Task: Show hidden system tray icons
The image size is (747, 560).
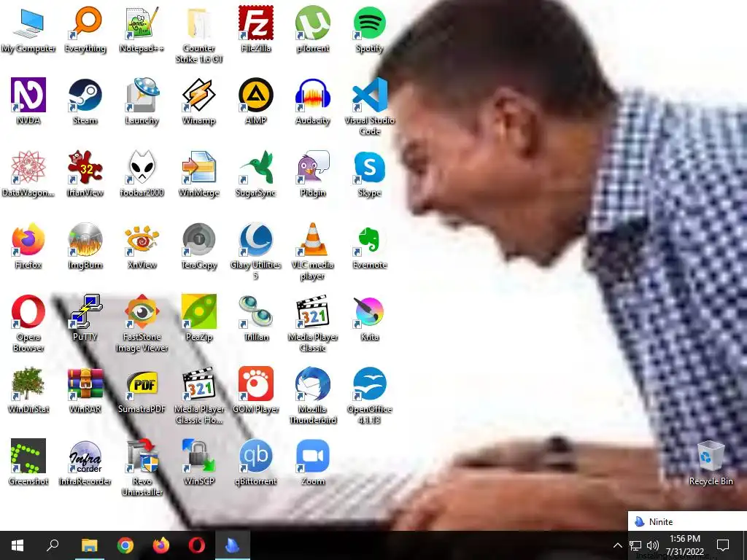Action: click(x=617, y=545)
